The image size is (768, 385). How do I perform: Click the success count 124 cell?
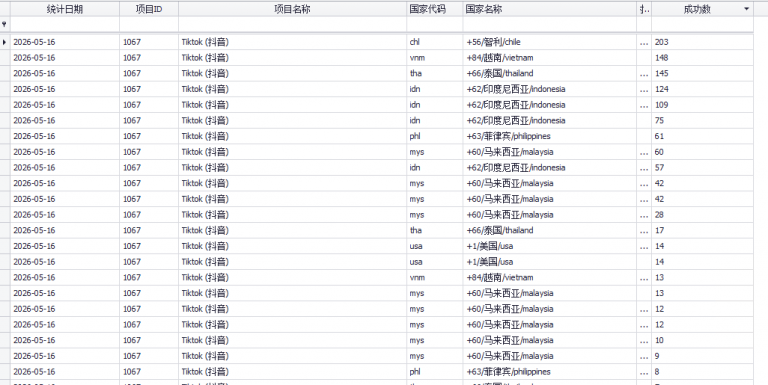tap(702, 89)
